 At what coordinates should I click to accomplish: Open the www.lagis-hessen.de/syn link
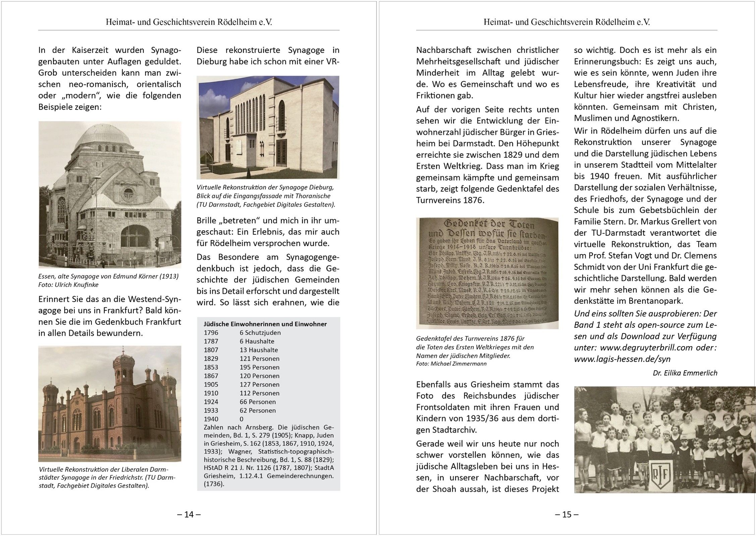[x=622, y=359]
